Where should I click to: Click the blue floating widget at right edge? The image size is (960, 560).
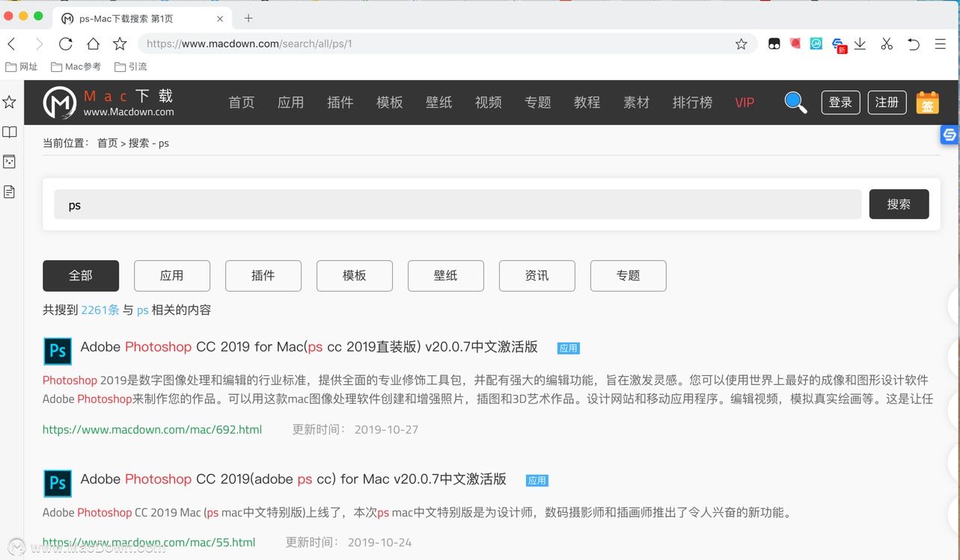(x=950, y=135)
